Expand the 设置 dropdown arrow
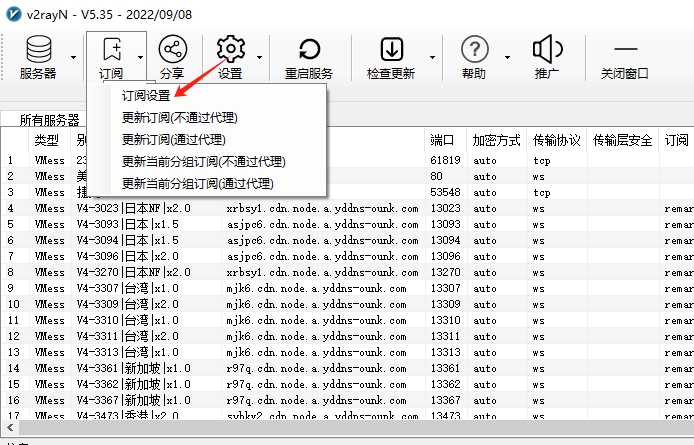This screenshot has height=445, width=694. coord(259,57)
